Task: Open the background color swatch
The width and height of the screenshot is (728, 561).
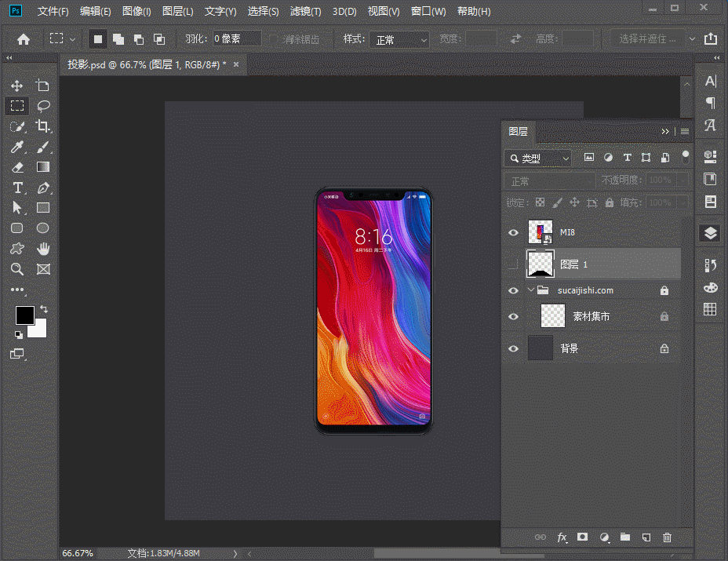Action: (40, 330)
